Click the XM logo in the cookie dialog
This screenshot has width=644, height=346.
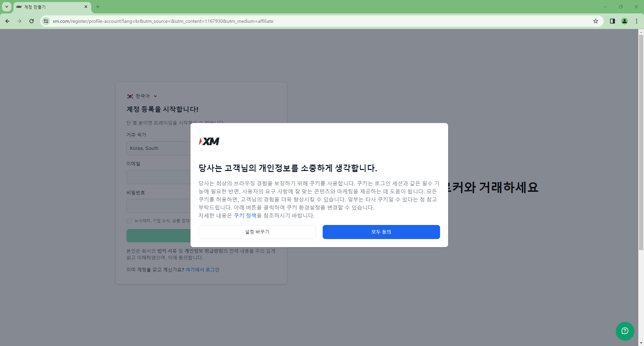[x=209, y=141]
